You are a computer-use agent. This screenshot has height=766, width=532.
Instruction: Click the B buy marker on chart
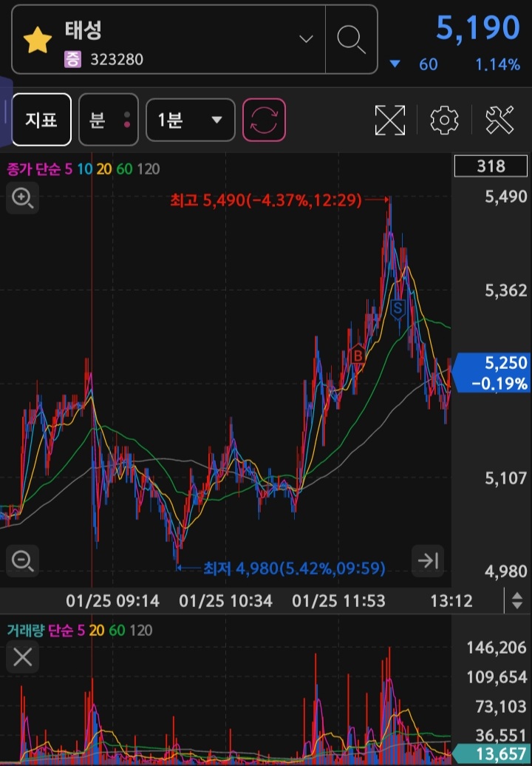click(x=358, y=356)
